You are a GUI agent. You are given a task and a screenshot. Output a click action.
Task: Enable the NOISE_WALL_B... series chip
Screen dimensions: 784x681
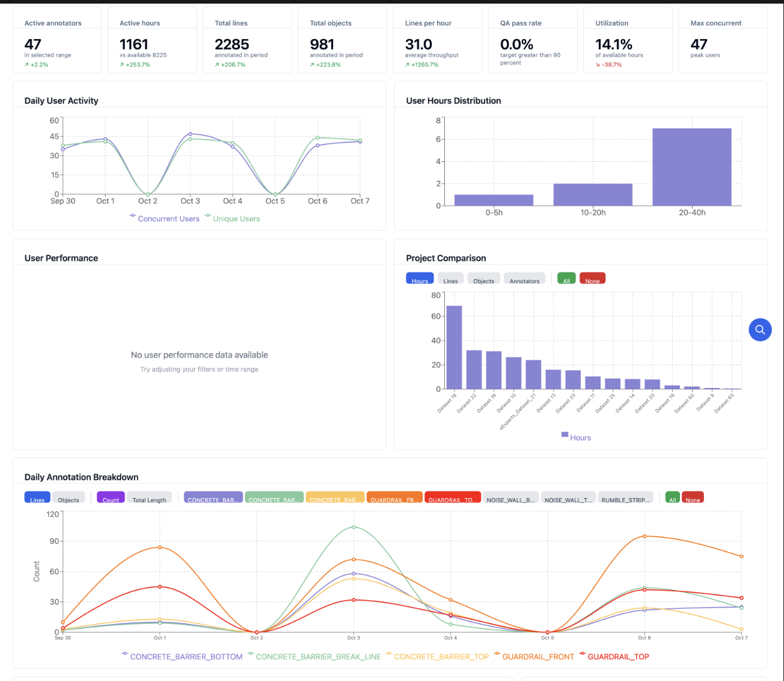click(x=510, y=498)
